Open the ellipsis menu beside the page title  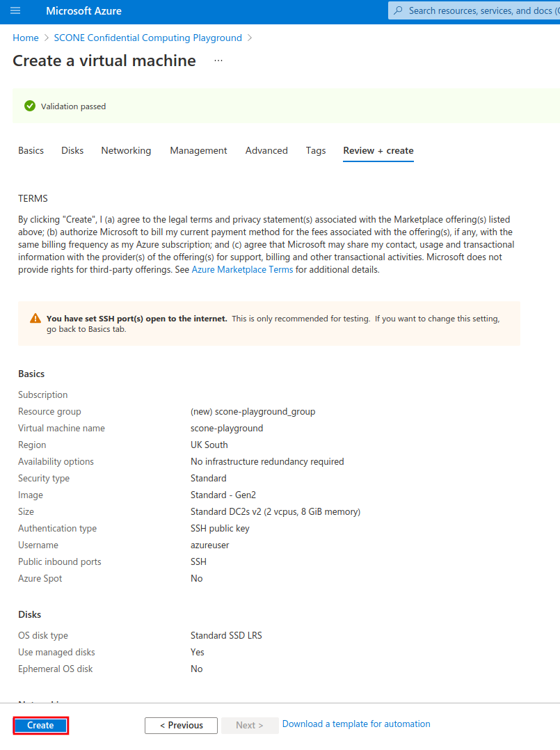pyautogui.click(x=218, y=61)
